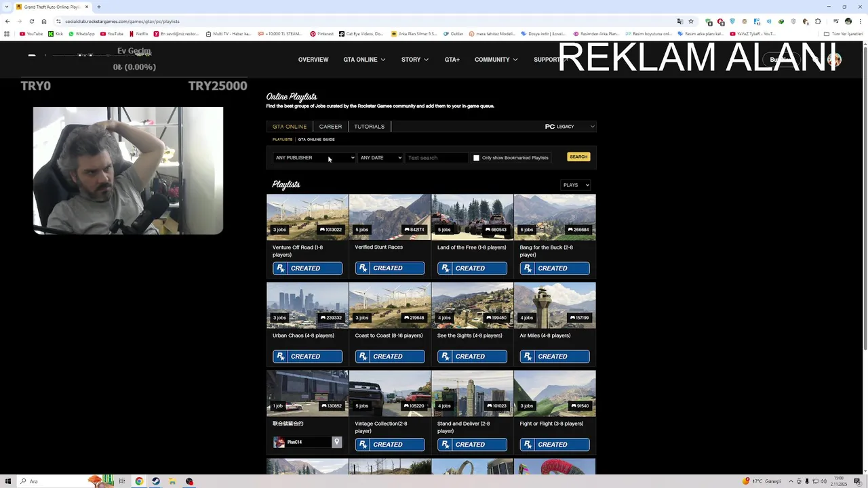Click the map pin icon on PlanC14 playlist
The width and height of the screenshot is (868, 488).
[x=336, y=442]
